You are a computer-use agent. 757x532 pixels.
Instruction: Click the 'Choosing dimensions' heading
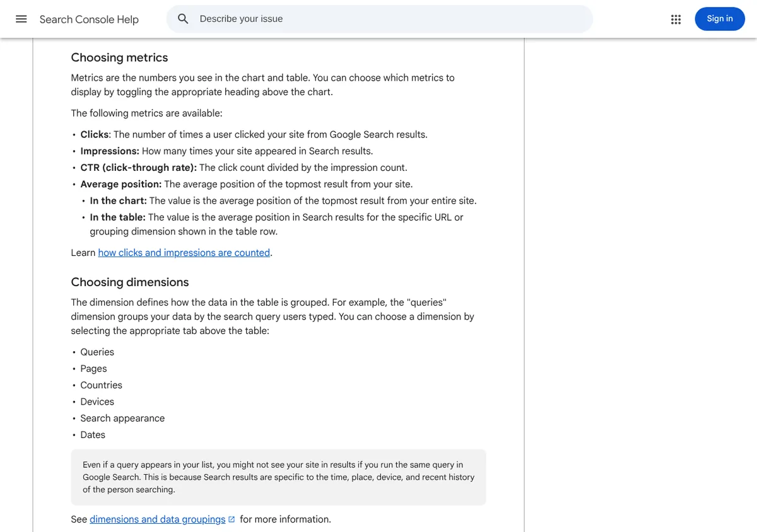click(130, 282)
